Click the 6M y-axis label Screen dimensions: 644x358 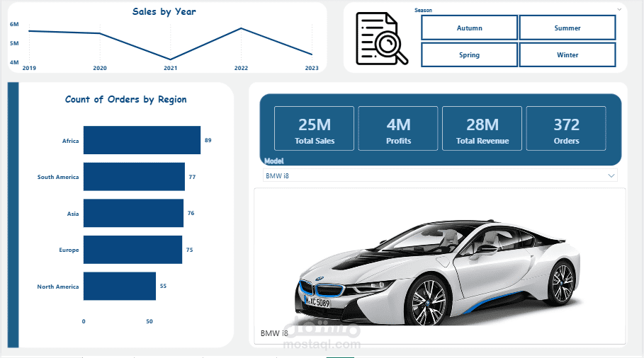(x=14, y=24)
